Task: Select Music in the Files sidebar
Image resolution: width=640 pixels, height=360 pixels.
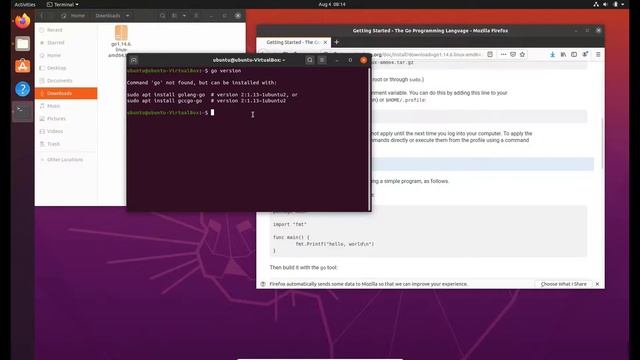Action: [x=66, y=106]
